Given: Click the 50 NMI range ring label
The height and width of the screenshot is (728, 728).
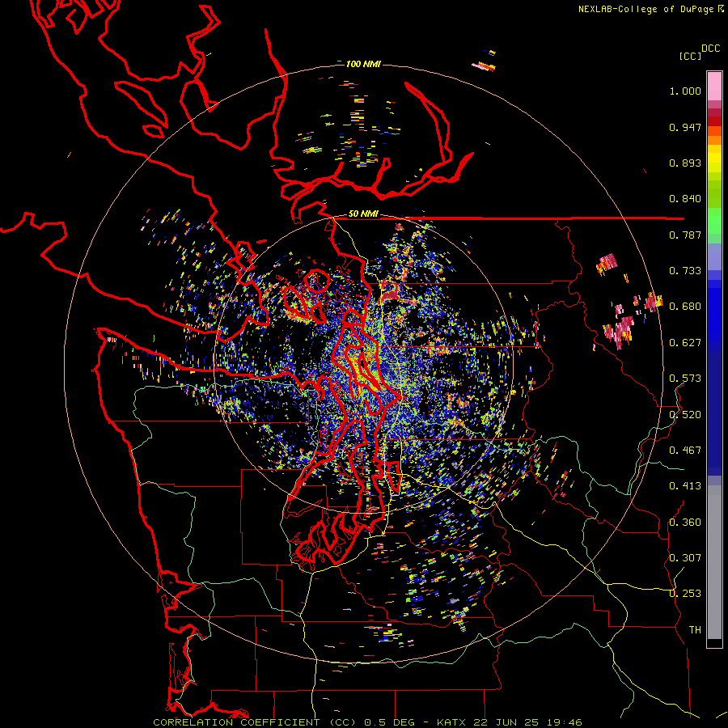Looking at the screenshot, I should 363,214.
